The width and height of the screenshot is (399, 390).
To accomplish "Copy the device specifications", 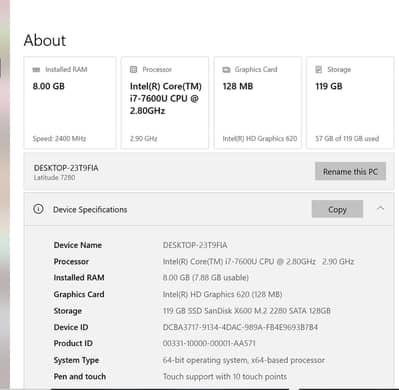I will pos(337,209).
